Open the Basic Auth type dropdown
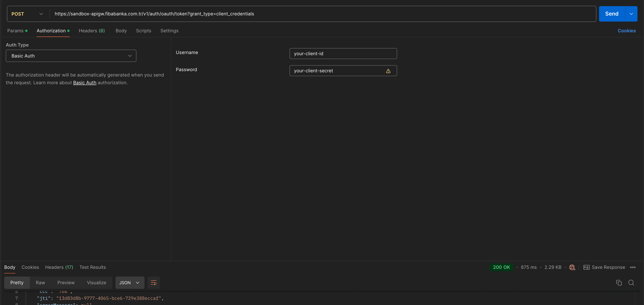The height and width of the screenshot is (305, 644). [71, 56]
